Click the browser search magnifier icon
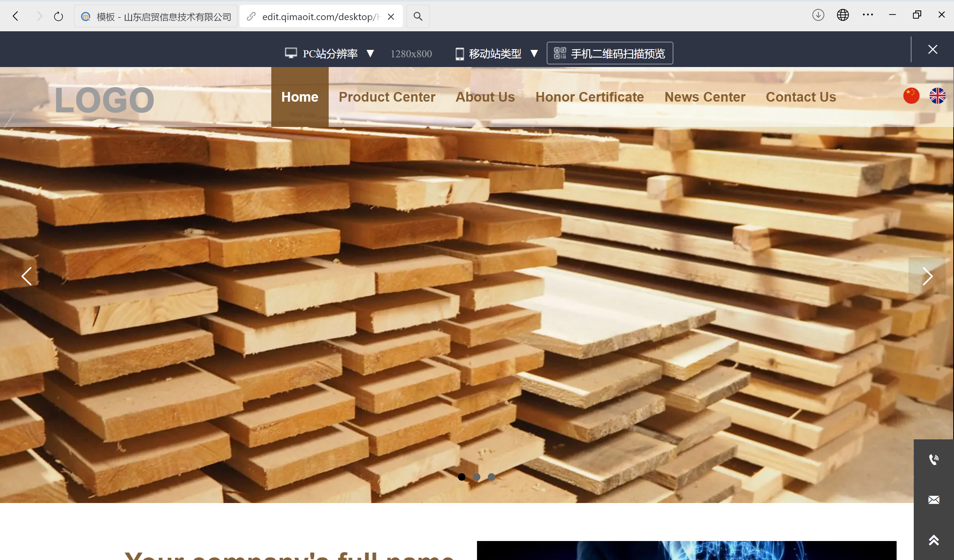954x560 pixels. 418,16
